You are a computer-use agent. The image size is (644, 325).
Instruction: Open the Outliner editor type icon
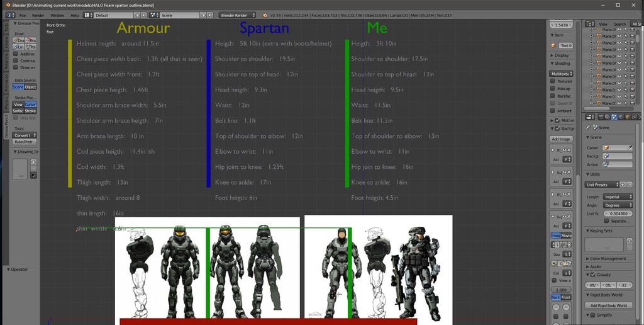click(x=590, y=24)
